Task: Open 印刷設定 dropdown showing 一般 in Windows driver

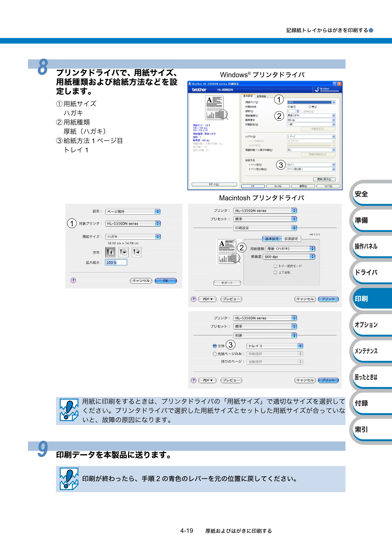Action: [311, 124]
